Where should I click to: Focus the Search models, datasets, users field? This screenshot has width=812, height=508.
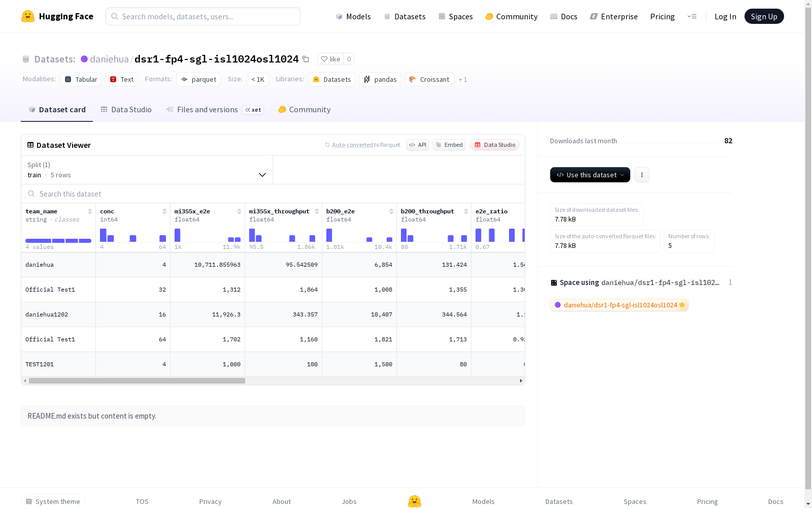203,16
